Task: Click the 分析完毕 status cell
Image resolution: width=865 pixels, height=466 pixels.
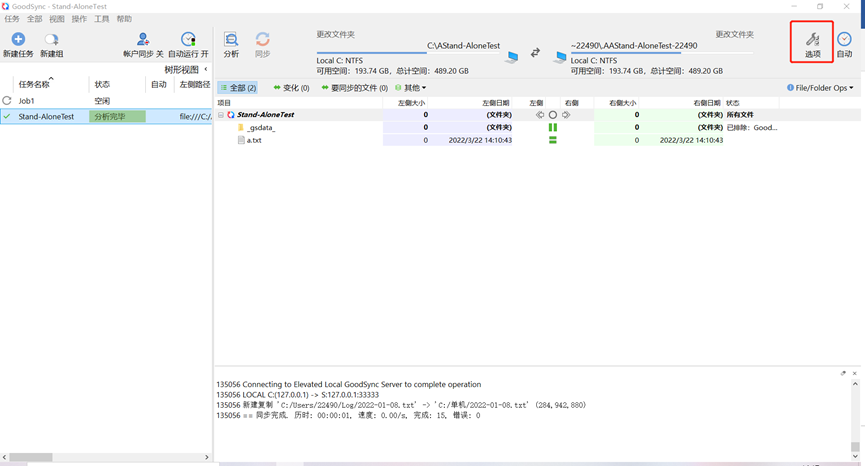Action: click(x=118, y=116)
